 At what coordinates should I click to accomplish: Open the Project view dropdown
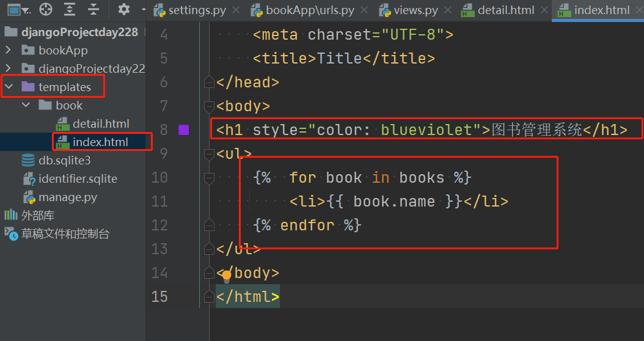19,9
